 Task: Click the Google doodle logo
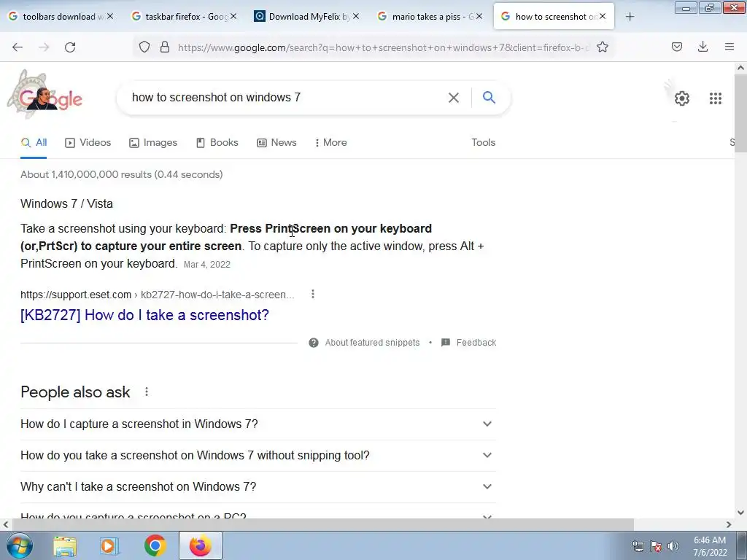tap(45, 94)
